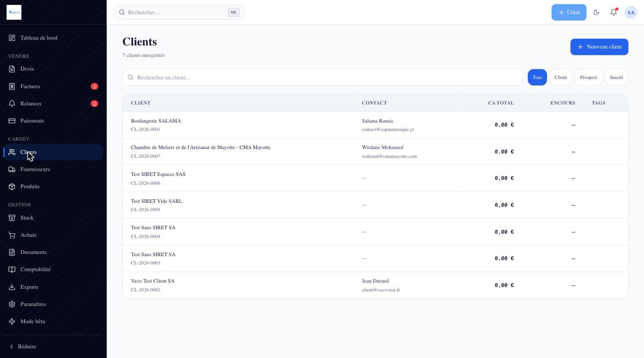Open Test SIRET Vide SARL client

(x=375, y=205)
